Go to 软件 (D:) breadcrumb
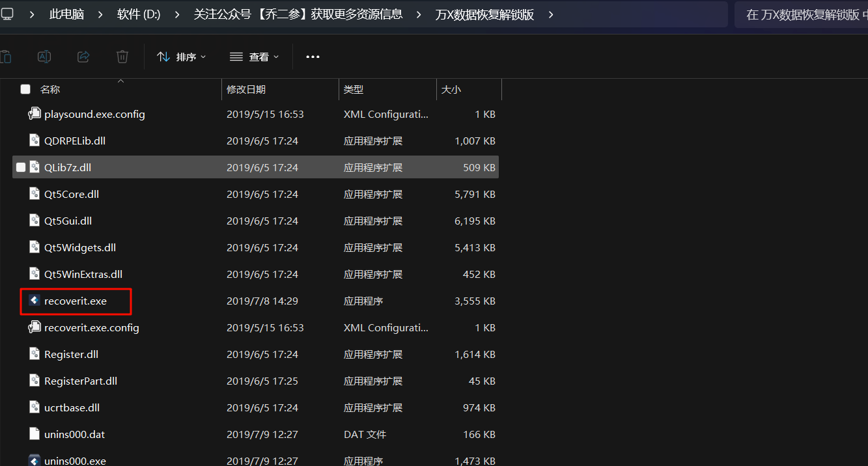This screenshot has height=466, width=868. 139,14
